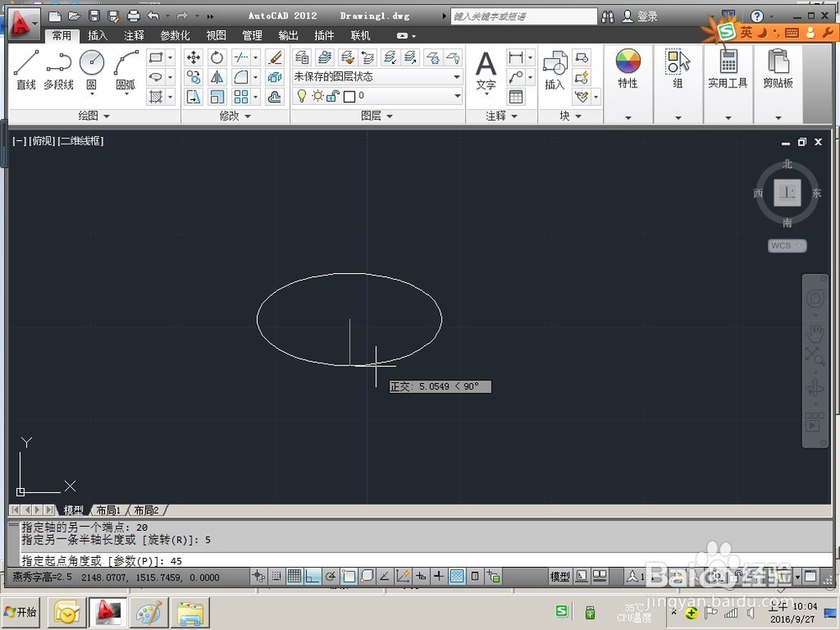Expand the Block (块) panel

point(570,116)
